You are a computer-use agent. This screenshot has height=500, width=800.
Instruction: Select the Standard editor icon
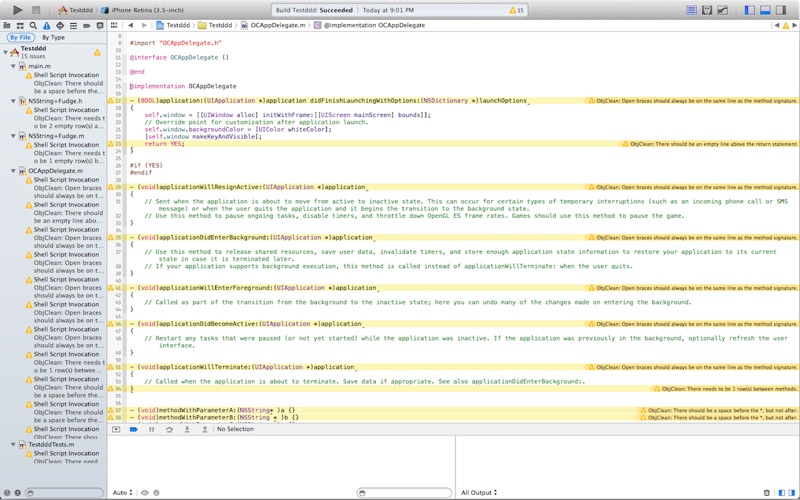click(x=692, y=10)
